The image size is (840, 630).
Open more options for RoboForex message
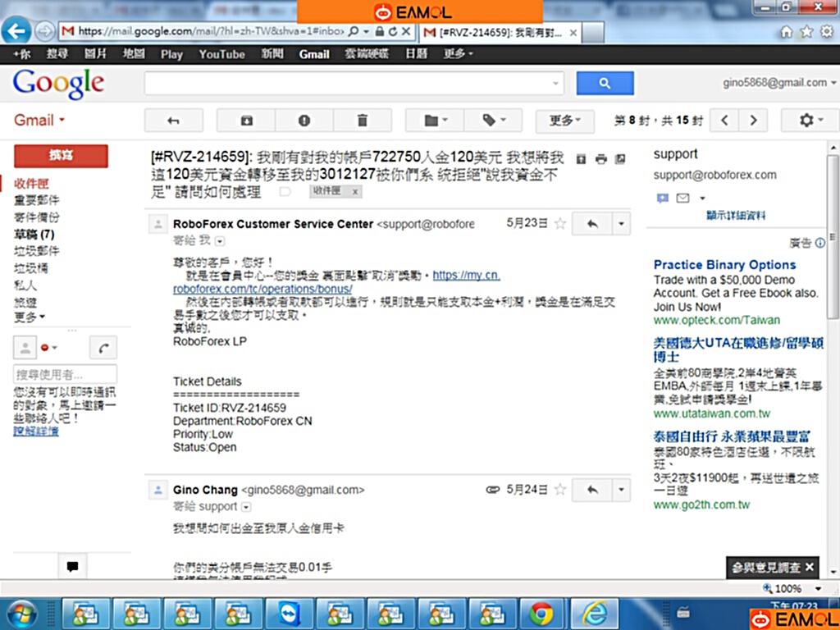click(622, 224)
